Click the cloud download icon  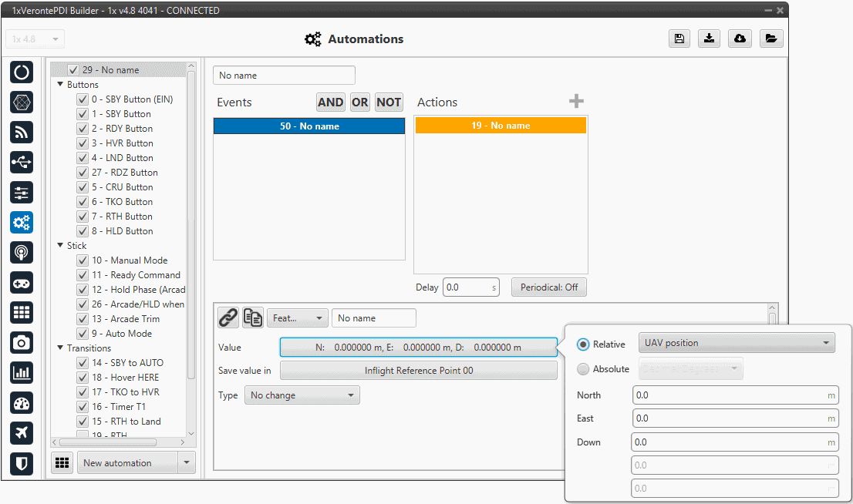pyautogui.click(x=740, y=39)
